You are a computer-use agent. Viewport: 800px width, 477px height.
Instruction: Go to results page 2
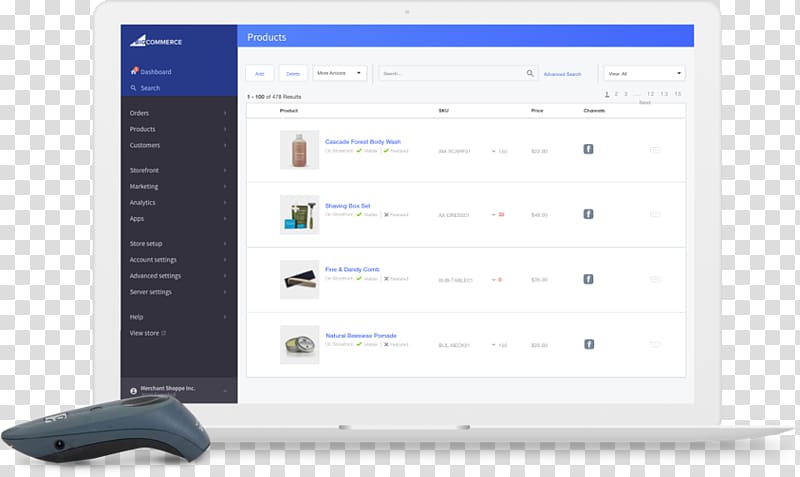(x=616, y=94)
